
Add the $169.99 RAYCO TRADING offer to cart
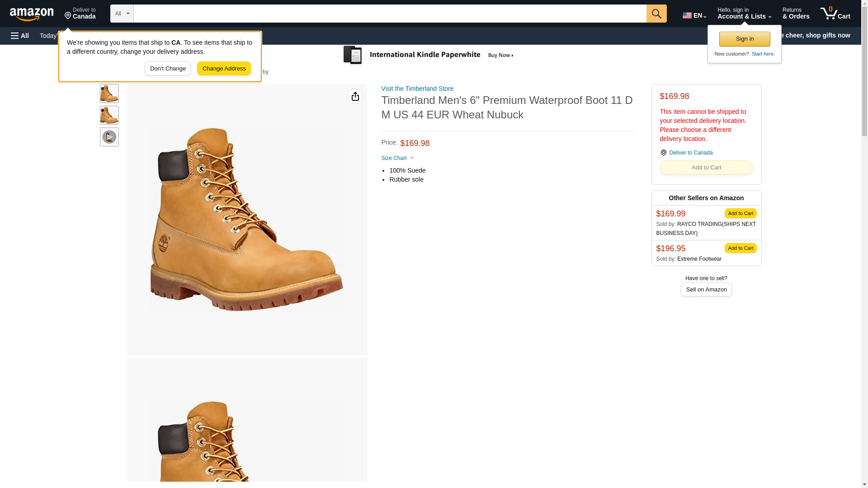(740, 213)
